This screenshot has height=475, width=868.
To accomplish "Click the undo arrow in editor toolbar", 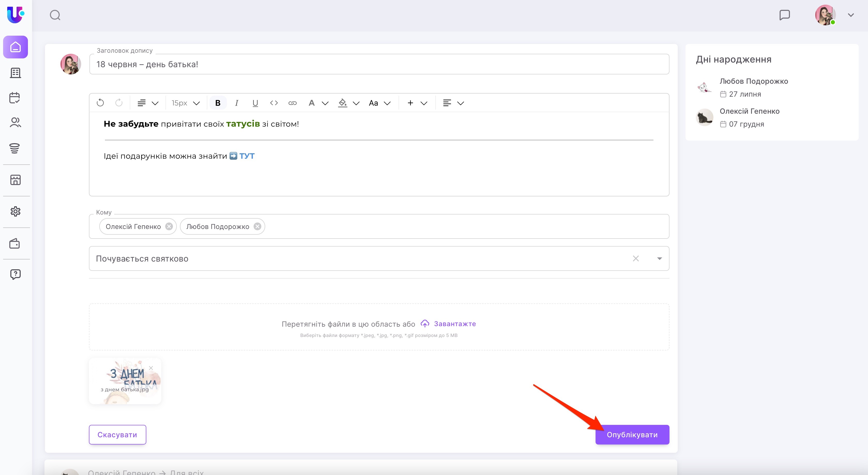I will click(100, 103).
